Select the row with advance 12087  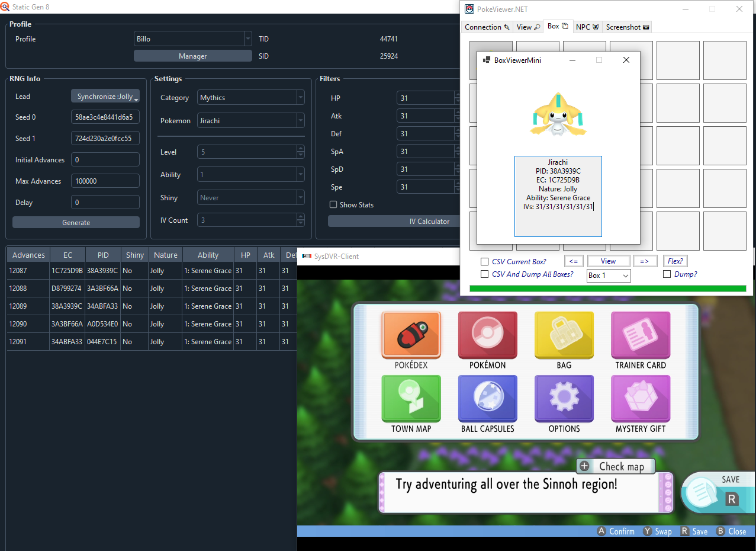(x=152, y=271)
